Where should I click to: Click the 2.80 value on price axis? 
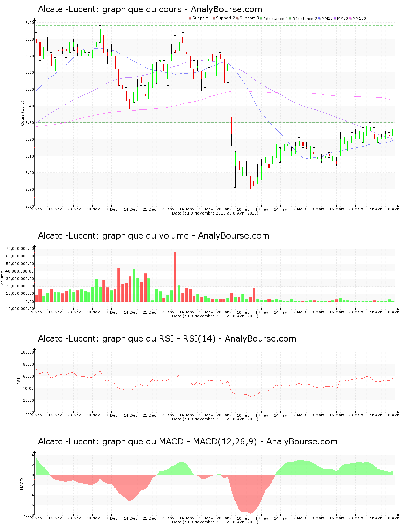30,206
